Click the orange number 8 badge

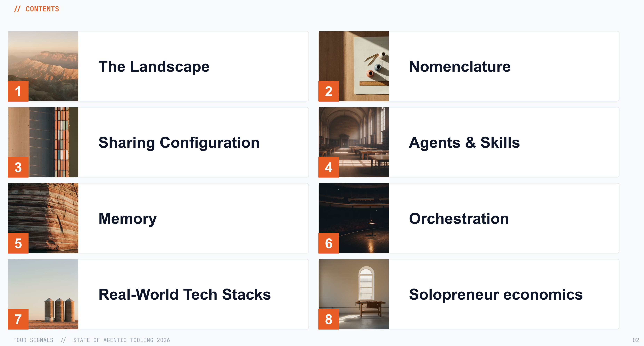(329, 319)
